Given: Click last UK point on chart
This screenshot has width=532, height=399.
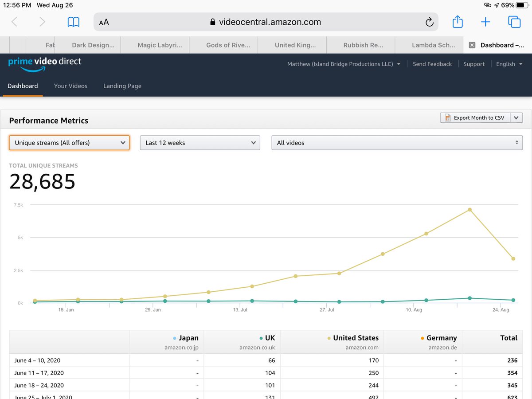Looking at the screenshot, I should click(513, 300).
